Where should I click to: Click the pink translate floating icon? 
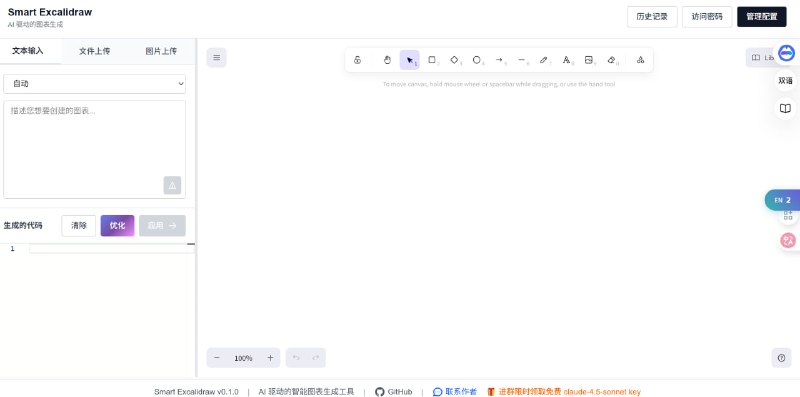pos(788,240)
